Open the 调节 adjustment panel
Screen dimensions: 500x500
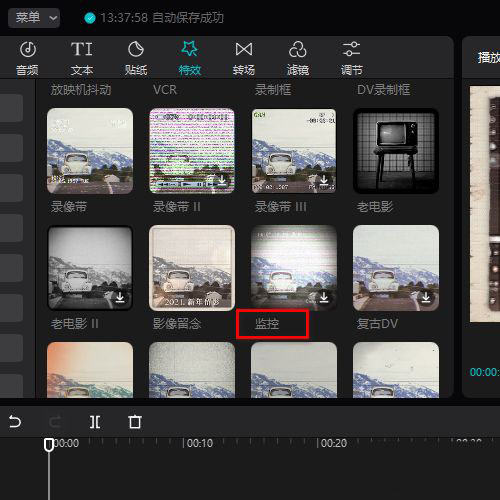point(351,58)
